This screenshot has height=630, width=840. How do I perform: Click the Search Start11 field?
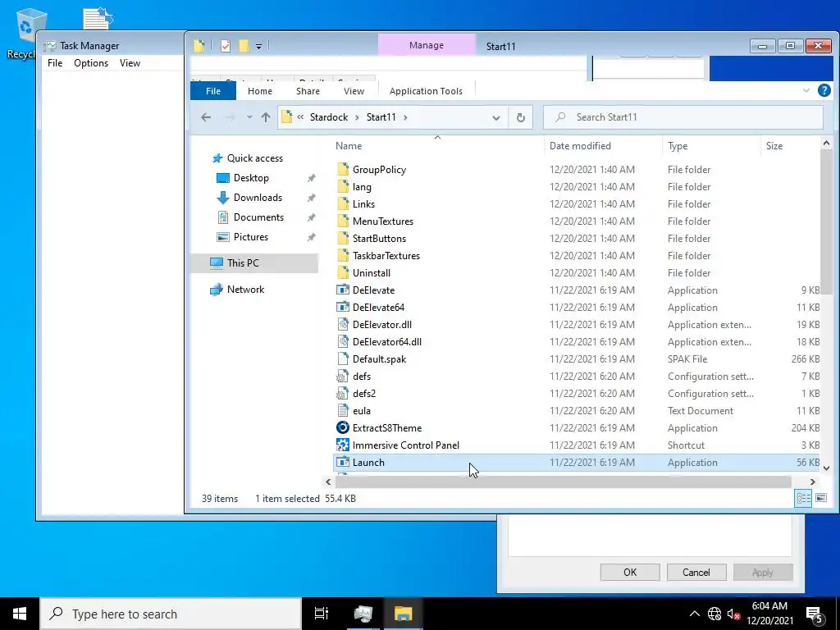point(683,117)
